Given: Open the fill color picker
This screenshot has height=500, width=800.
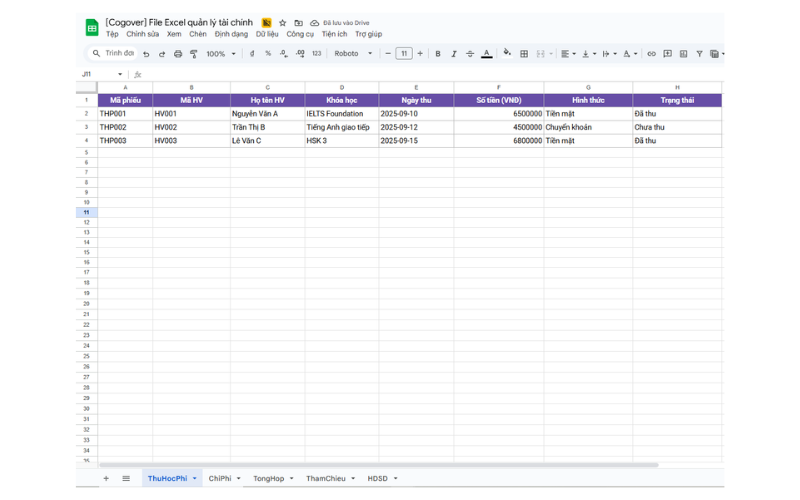Looking at the screenshot, I should (507, 54).
